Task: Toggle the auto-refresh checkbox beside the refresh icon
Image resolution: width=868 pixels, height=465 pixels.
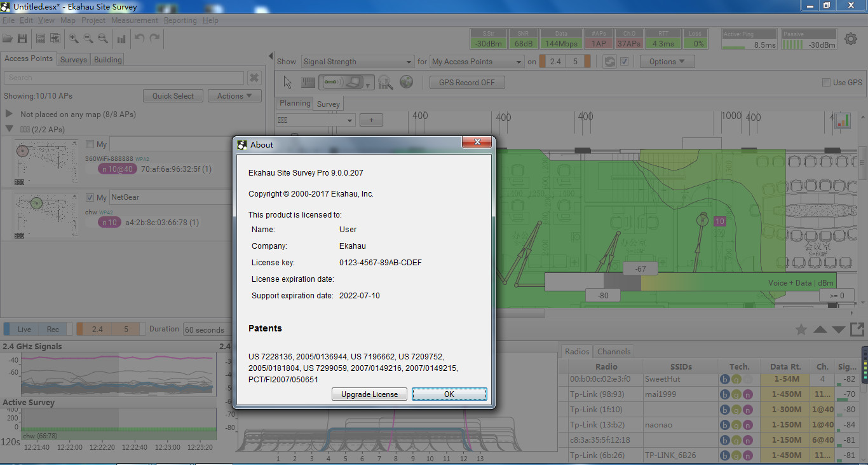Action: [624, 62]
